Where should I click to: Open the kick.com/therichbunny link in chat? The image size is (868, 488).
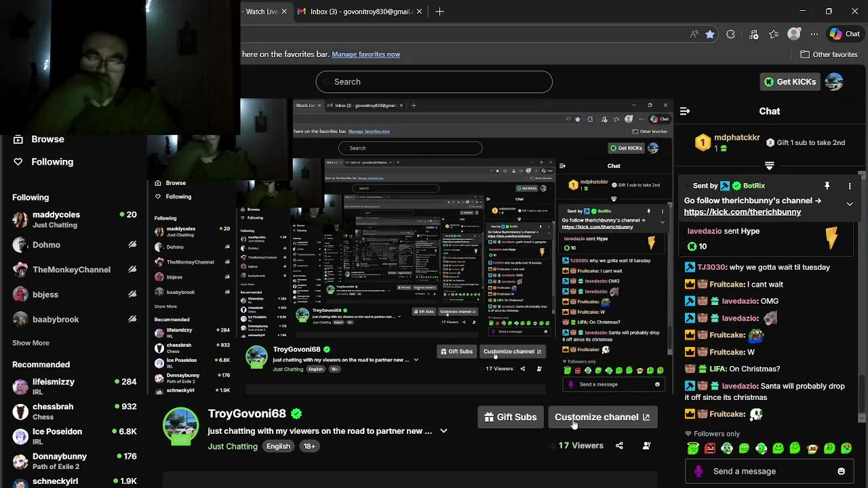pyautogui.click(x=743, y=212)
